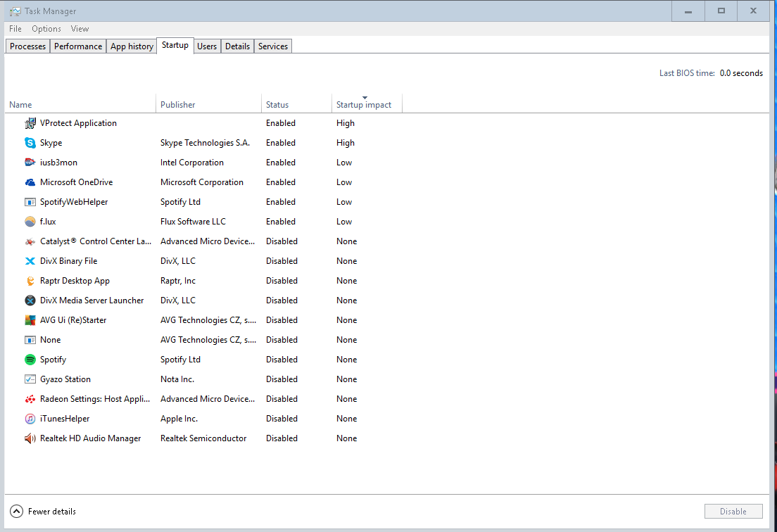The image size is (777, 532).
Task: Click the VProtect Application icon
Action: tap(30, 123)
